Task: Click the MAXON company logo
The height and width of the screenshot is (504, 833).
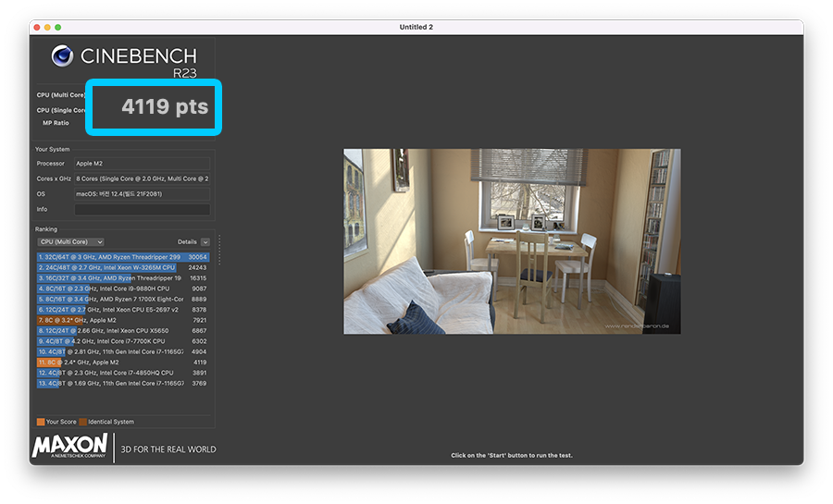Action: coord(70,446)
